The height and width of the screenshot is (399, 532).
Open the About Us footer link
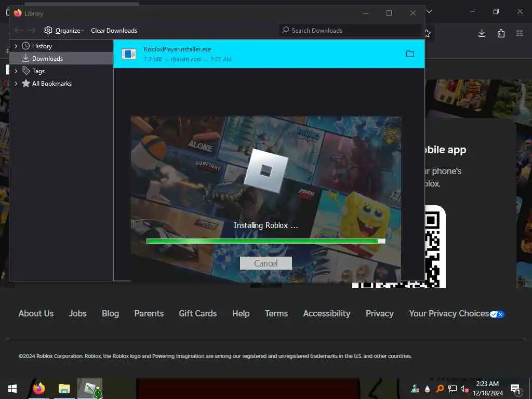[x=36, y=313]
